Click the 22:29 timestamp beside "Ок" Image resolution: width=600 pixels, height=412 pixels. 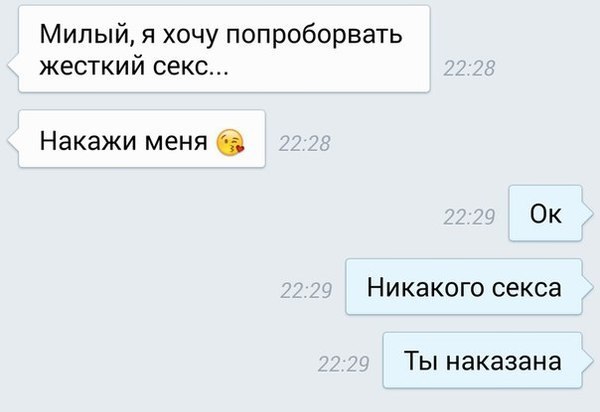click(x=469, y=217)
